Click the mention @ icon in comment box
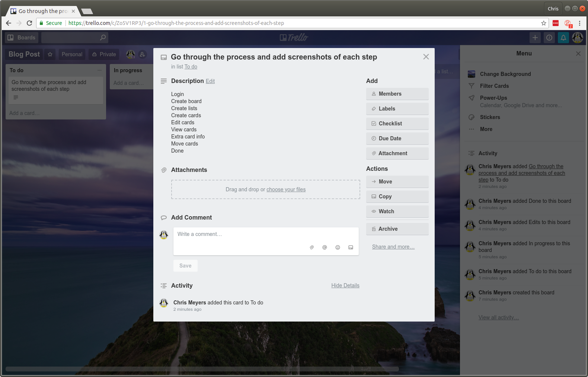The height and width of the screenshot is (377, 588). pos(325,247)
